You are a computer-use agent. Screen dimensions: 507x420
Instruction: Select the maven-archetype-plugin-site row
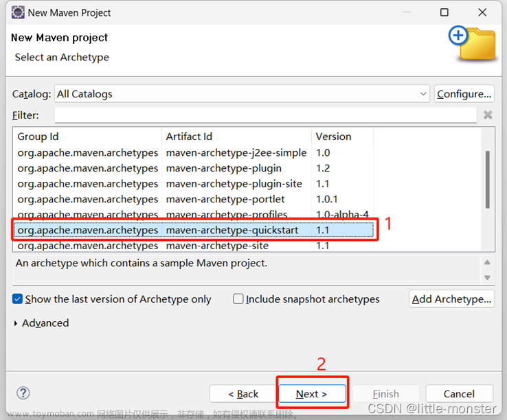tap(193, 184)
